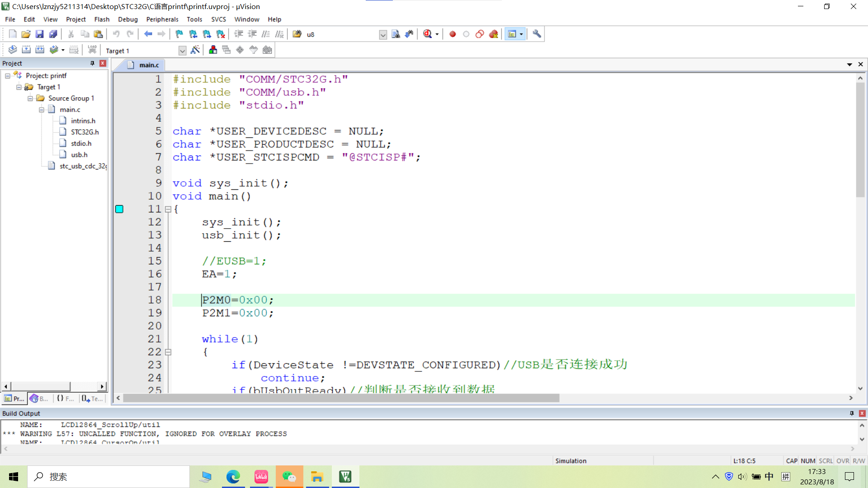The image size is (868, 488).
Task: Open Manage Project Items colored blocks icon
Action: coord(213,50)
